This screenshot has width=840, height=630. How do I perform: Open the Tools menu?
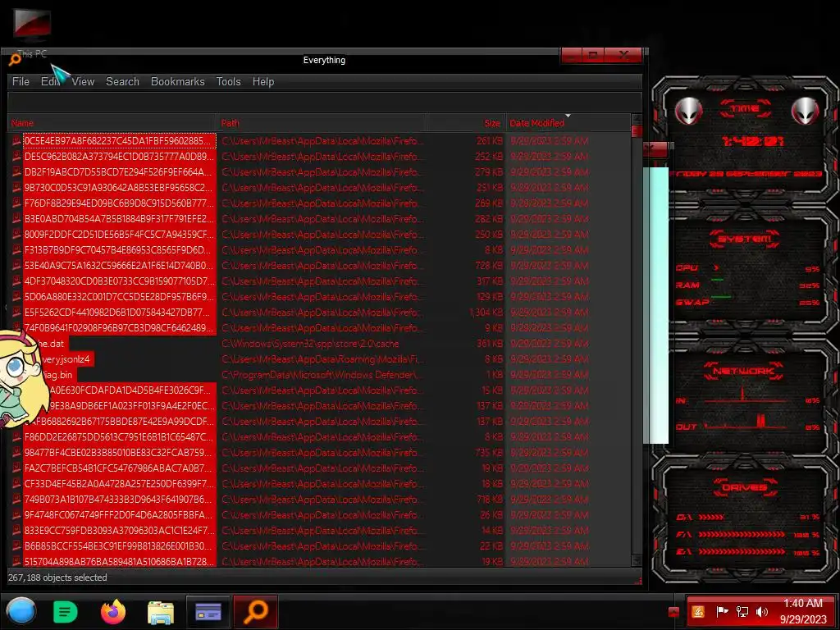coord(228,81)
